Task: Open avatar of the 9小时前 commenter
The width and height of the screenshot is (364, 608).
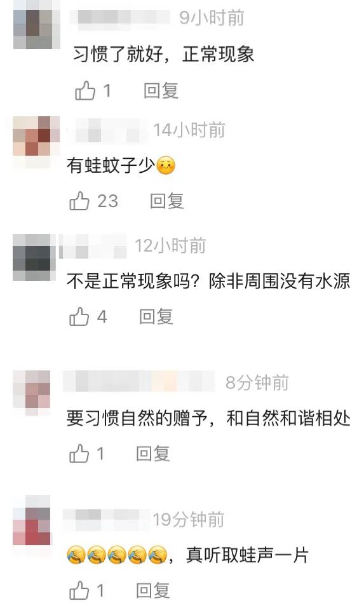Action: [x=36, y=25]
